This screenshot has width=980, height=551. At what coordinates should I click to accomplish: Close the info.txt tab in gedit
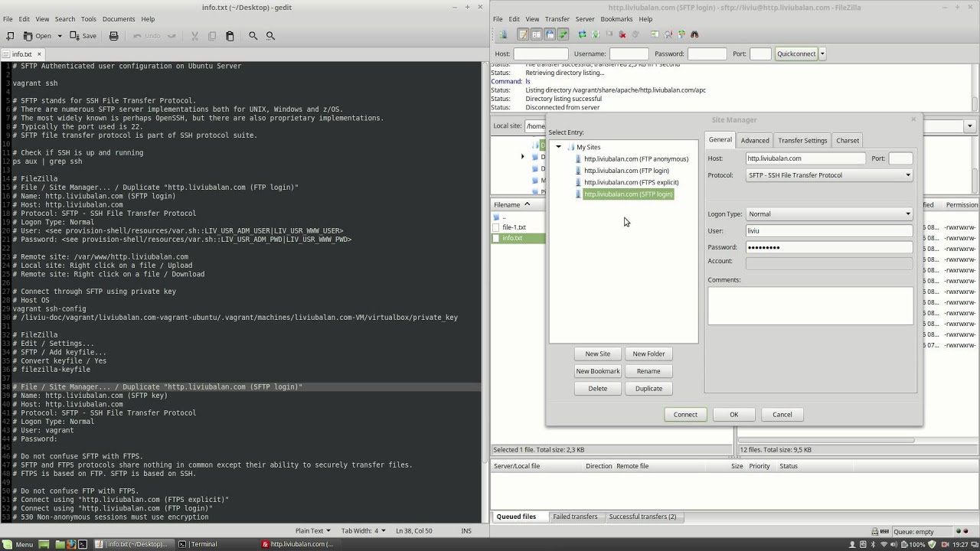(x=40, y=54)
